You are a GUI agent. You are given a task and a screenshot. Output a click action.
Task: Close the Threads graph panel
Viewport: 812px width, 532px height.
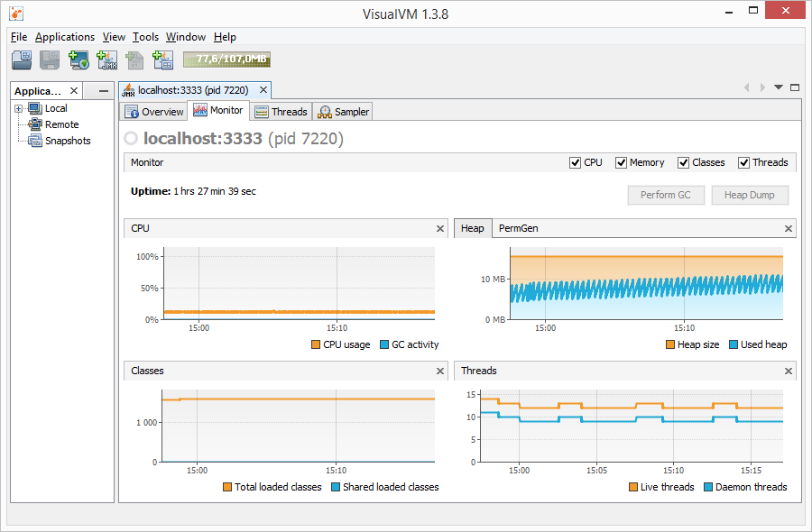pos(789,371)
